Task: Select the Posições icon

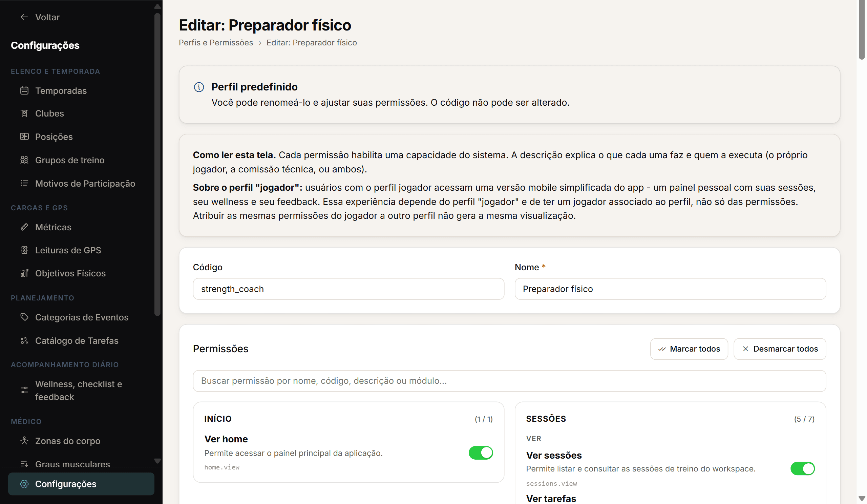Action: pyautogui.click(x=24, y=136)
